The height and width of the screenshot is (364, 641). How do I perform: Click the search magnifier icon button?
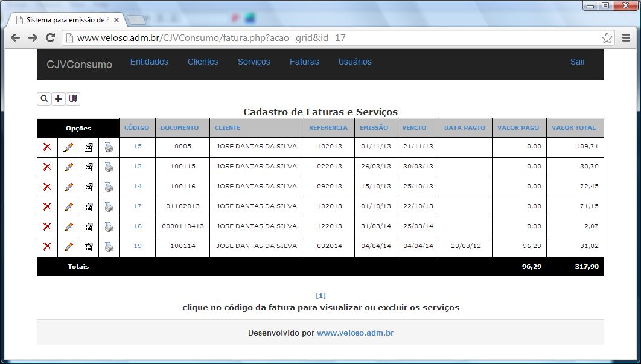(x=44, y=98)
